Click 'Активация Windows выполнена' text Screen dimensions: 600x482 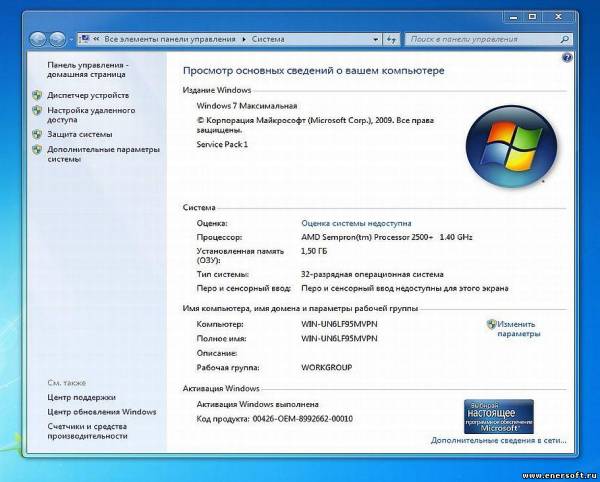[x=258, y=404]
